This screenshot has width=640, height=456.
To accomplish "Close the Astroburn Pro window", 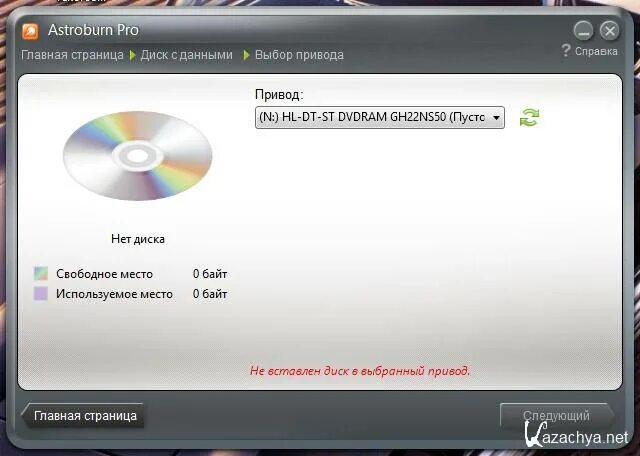I will [x=610, y=31].
